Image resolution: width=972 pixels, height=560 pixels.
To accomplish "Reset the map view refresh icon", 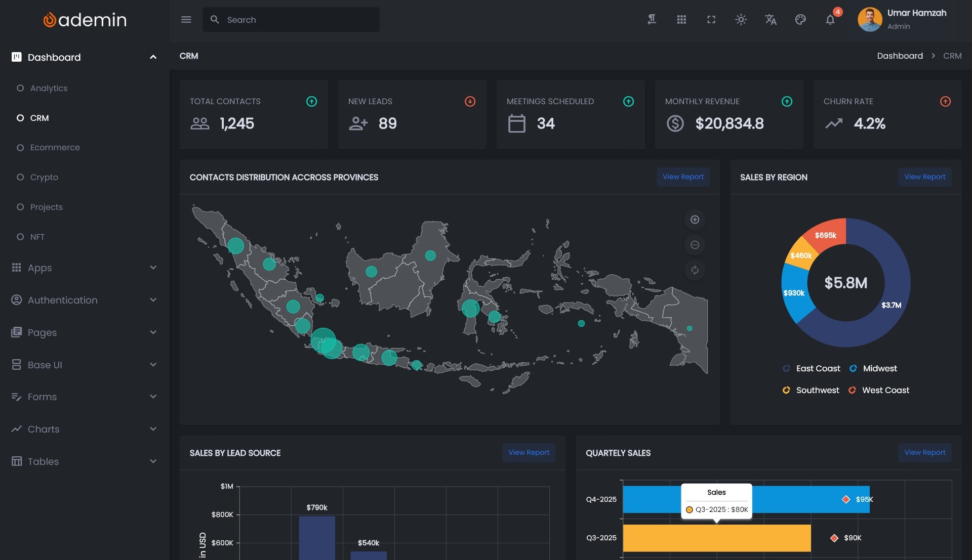I will tap(695, 270).
